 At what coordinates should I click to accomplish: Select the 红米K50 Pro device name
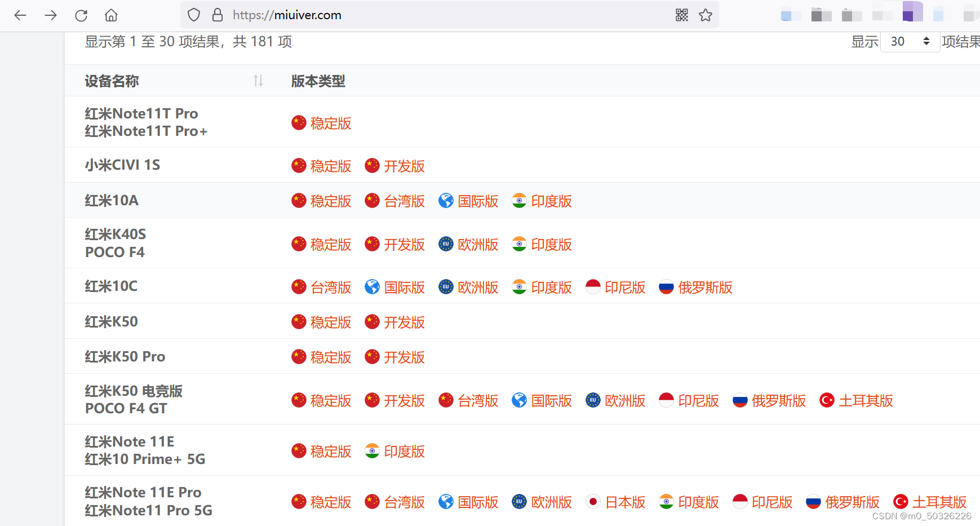125,357
